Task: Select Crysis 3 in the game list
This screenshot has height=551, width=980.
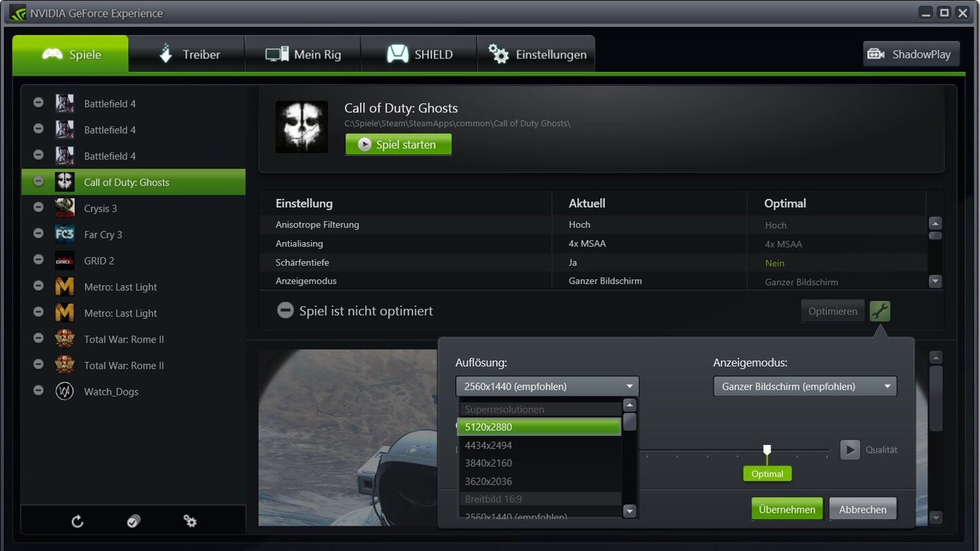Action: [133, 208]
